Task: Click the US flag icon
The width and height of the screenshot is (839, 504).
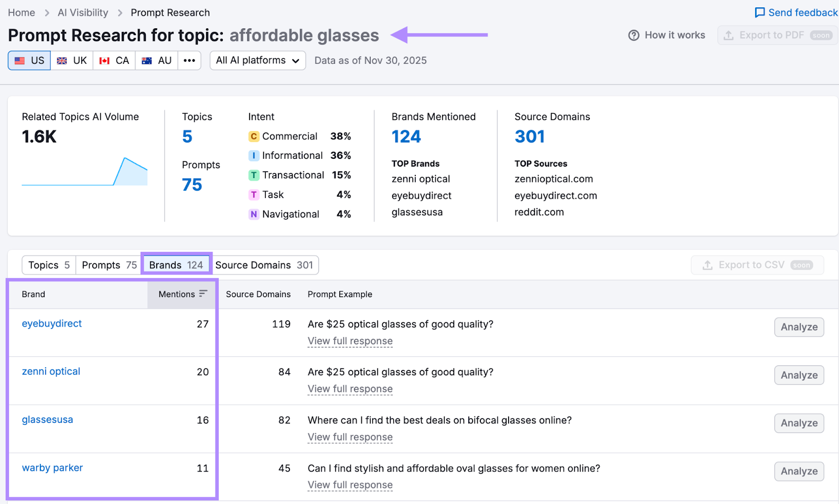Action: (x=20, y=60)
